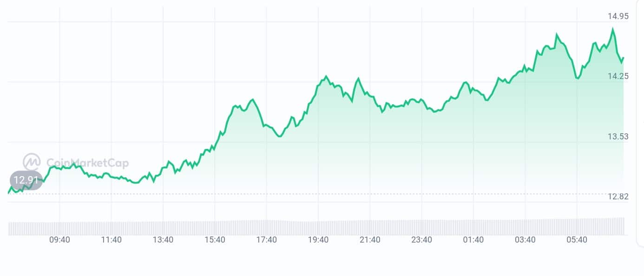Select the 09:40 time axis label
This screenshot has height=276, width=644.
click(59, 240)
